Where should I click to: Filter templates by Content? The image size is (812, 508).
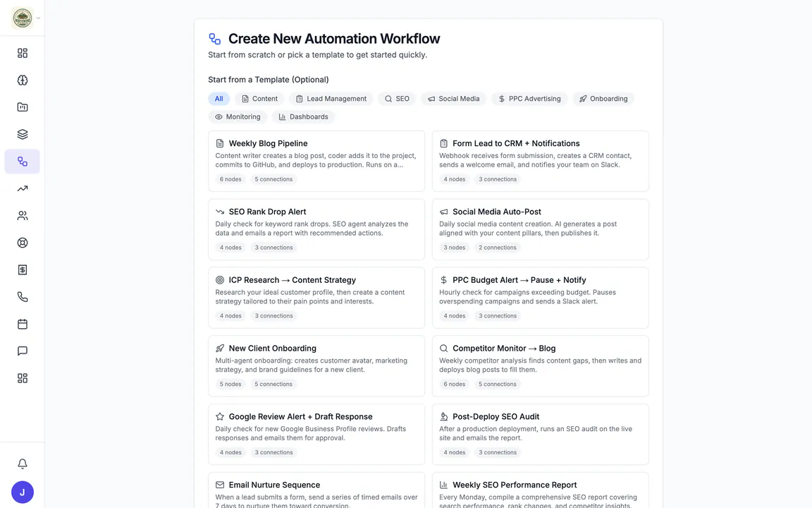[259, 99]
